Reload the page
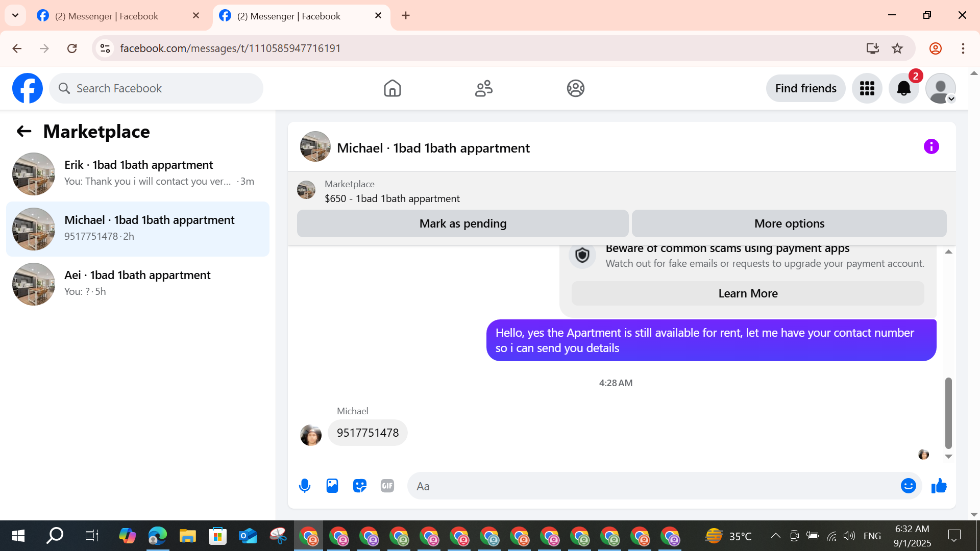 pyautogui.click(x=72, y=48)
